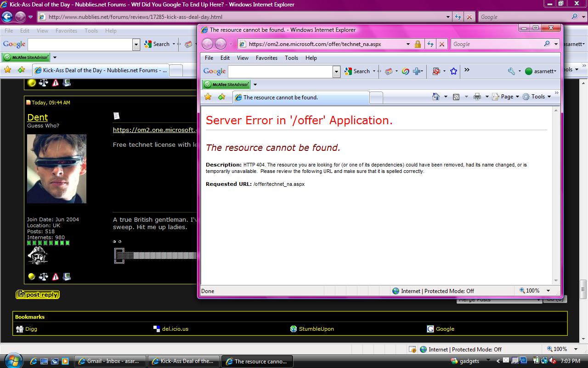Open the Favorites menu in the foreground window
The image size is (588, 368).
point(266,58)
